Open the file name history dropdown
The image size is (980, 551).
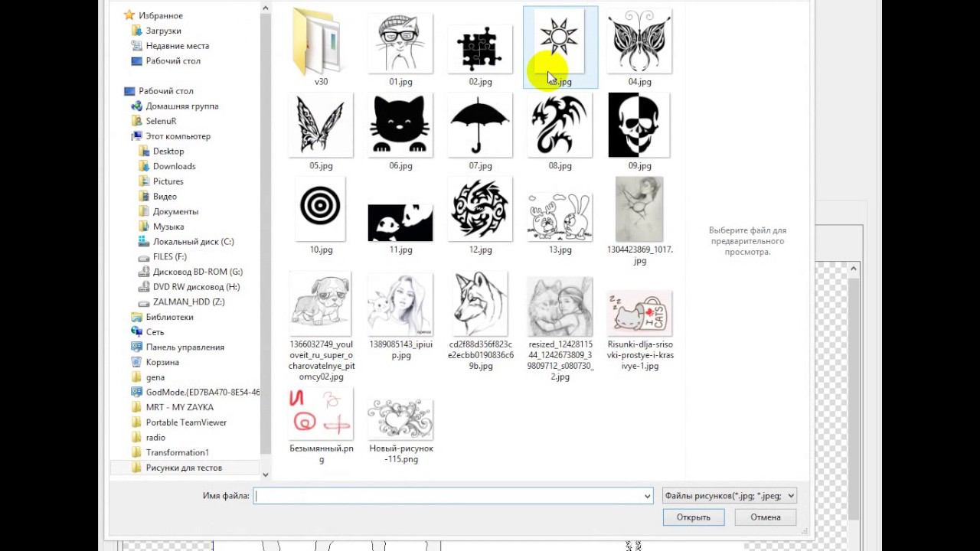click(647, 496)
